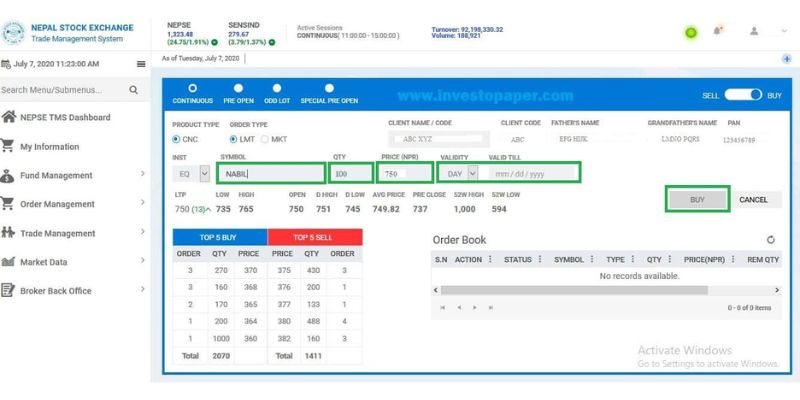This screenshot has height=400, width=800.
Task: Go to the previous Order Book page
Action: pos(459,308)
